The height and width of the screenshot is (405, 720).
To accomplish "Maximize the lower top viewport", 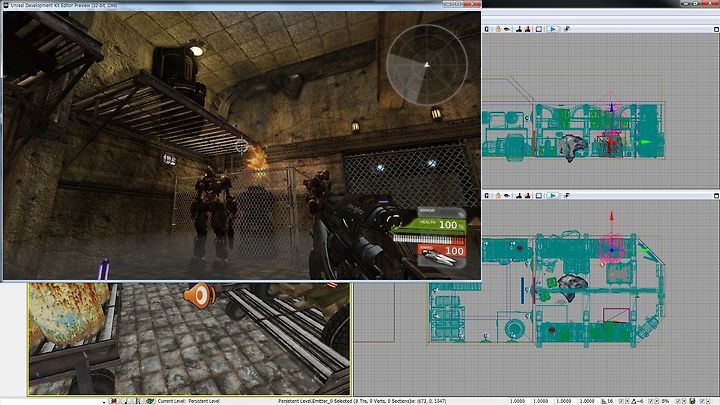I will pos(716,196).
